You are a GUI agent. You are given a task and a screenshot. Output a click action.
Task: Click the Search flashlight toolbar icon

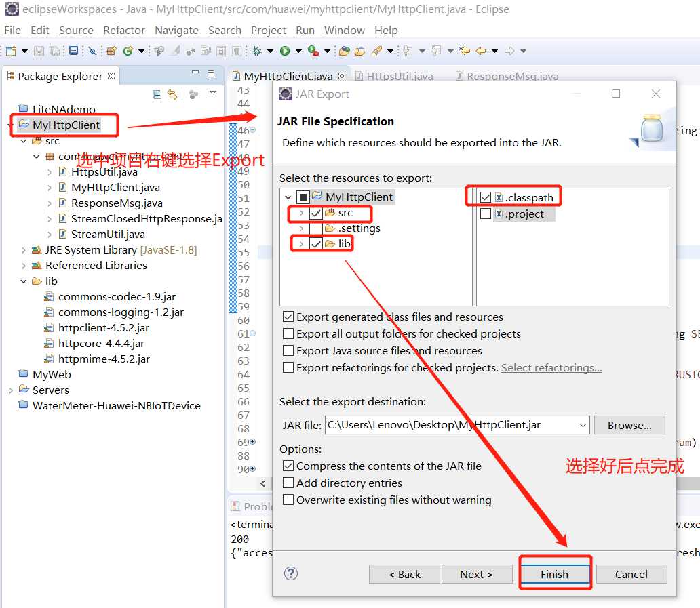click(x=376, y=51)
